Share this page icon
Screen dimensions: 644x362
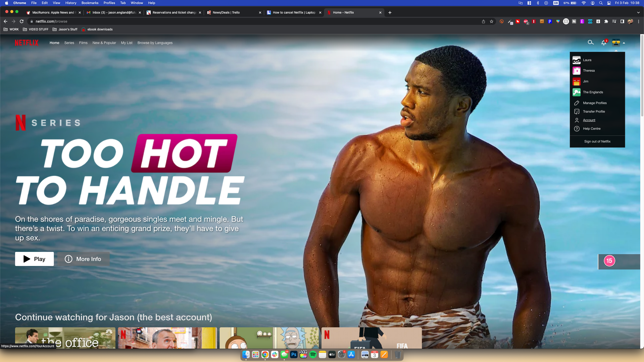coord(483,21)
